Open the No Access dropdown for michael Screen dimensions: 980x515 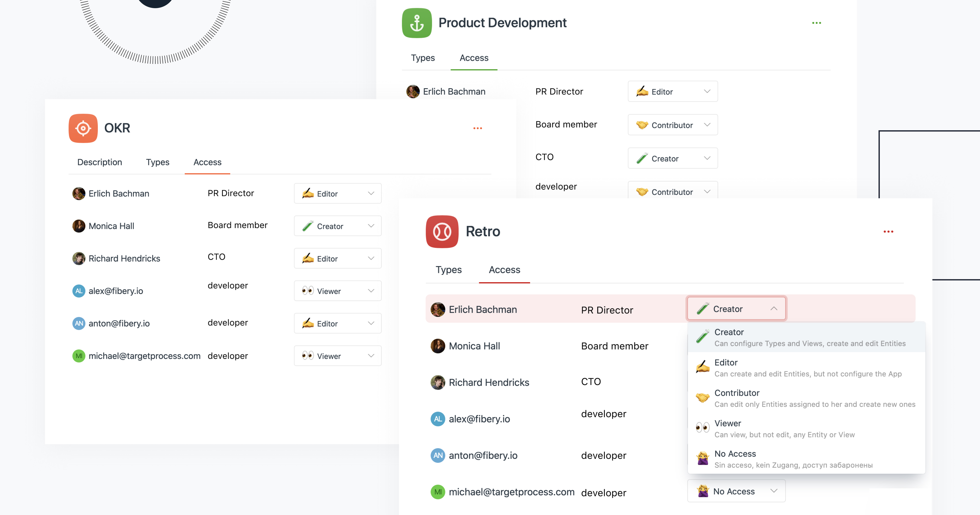click(736, 491)
